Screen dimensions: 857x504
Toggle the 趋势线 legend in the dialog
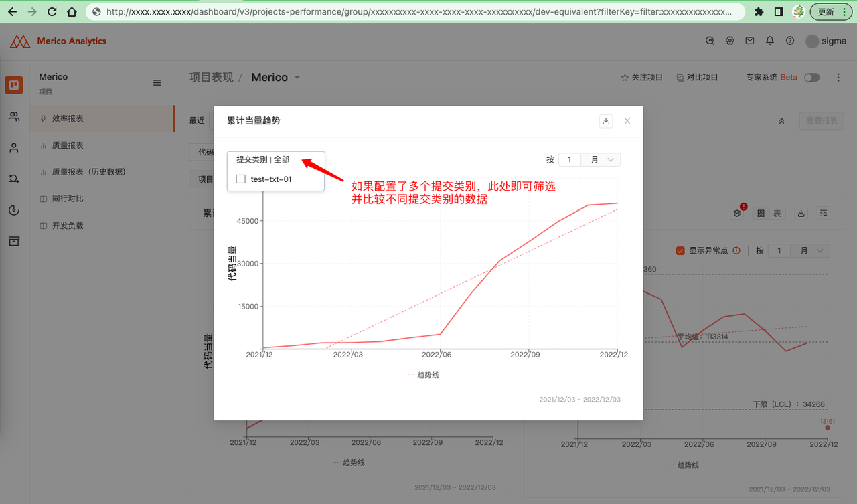click(x=423, y=375)
